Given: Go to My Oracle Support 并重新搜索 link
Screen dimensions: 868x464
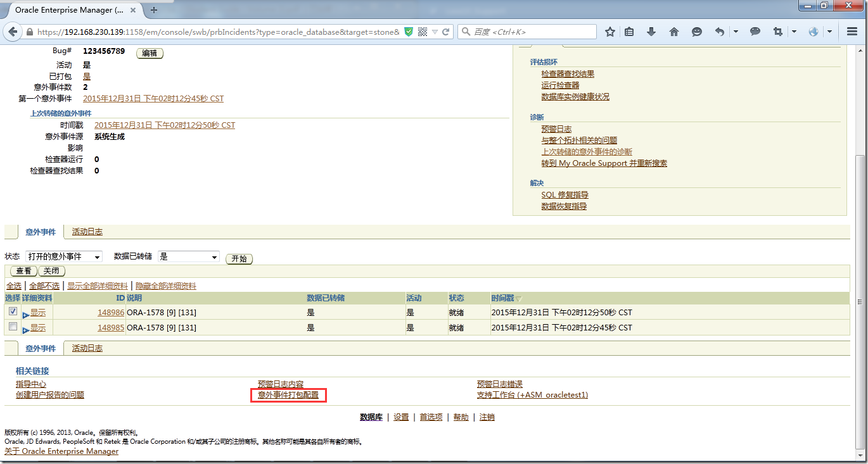Looking at the screenshot, I should (x=604, y=163).
